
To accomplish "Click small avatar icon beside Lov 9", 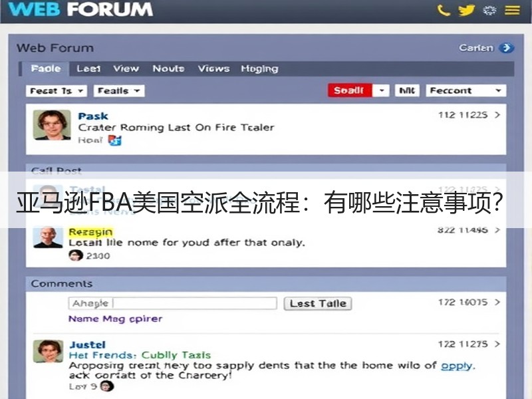I will tap(107, 386).
